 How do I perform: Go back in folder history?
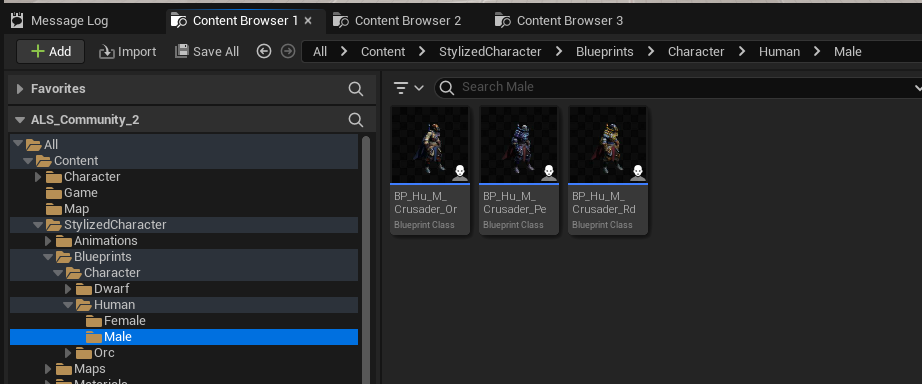(264, 52)
